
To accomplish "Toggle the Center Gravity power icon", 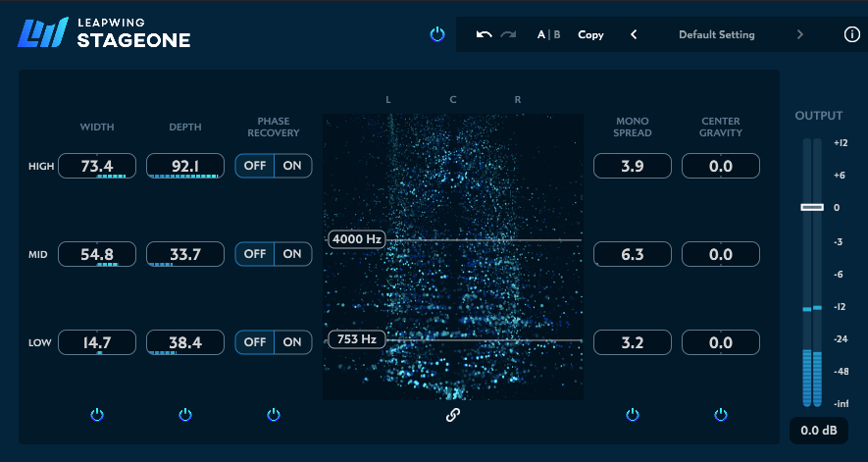I will [x=721, y=415].
